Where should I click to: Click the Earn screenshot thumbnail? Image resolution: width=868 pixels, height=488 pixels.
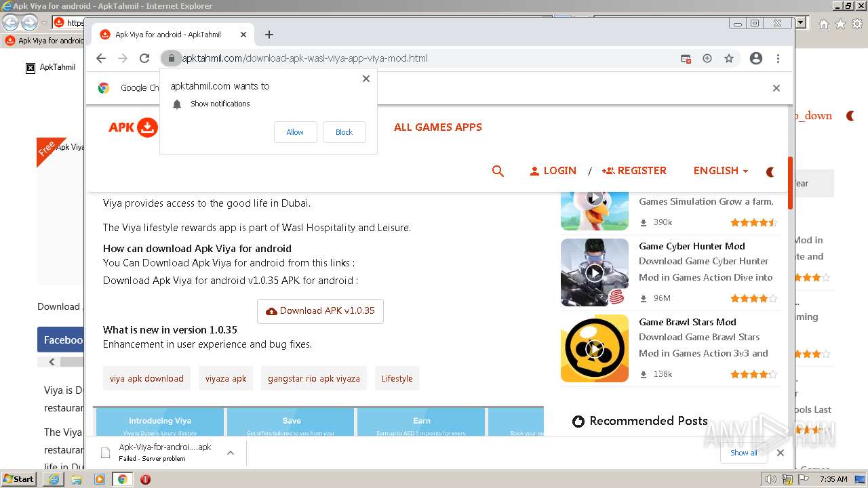421,422
